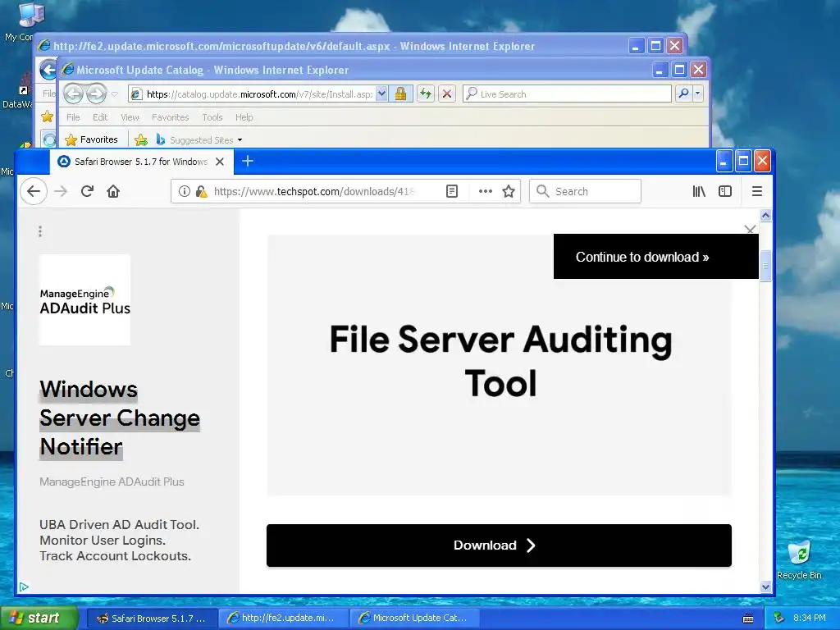840x630 pixels.
Task: Go back in the Firefox window
Action: (34, 191)
